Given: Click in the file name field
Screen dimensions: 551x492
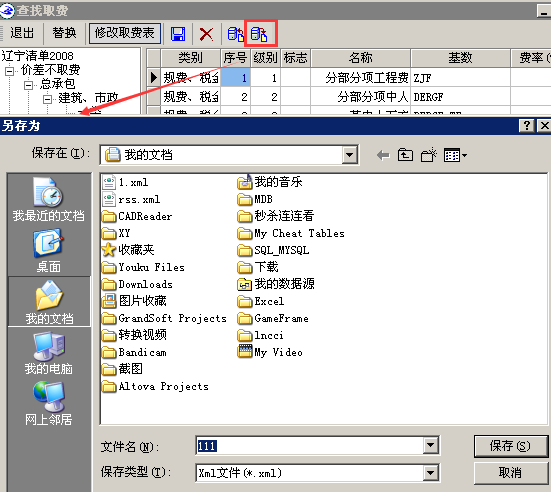Looking at the screenshot, I should click(310, 446).
